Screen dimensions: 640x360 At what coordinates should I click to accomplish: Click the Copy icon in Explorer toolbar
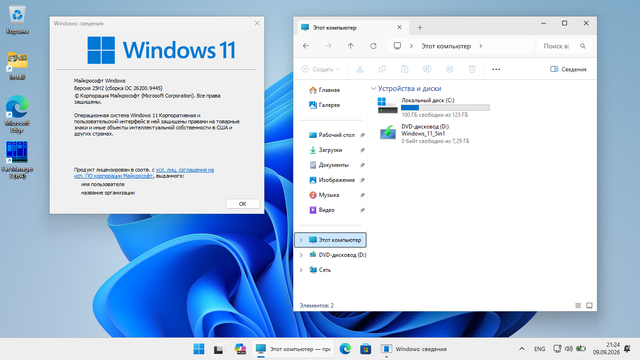tap(382, 69)
